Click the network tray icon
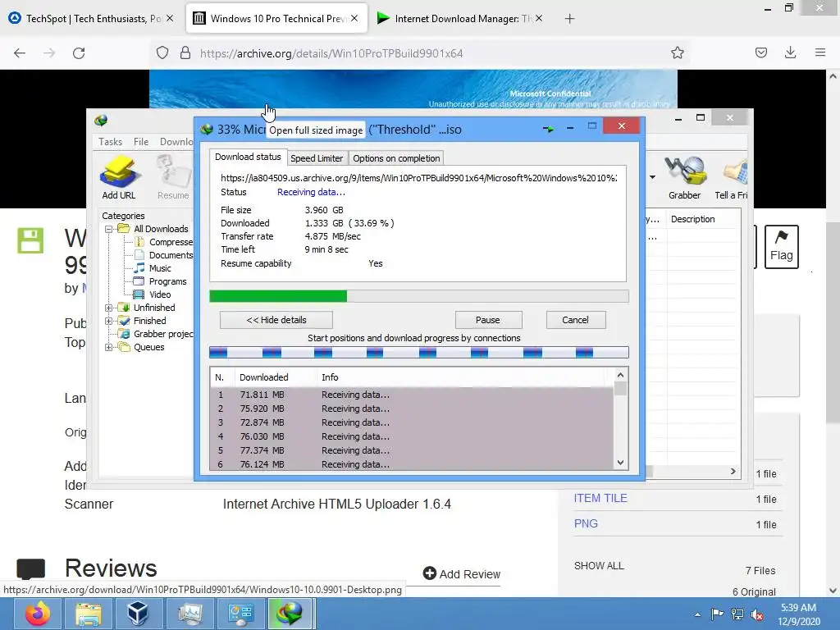The width and height of the screenshot is (840, 630). point(737,614)
